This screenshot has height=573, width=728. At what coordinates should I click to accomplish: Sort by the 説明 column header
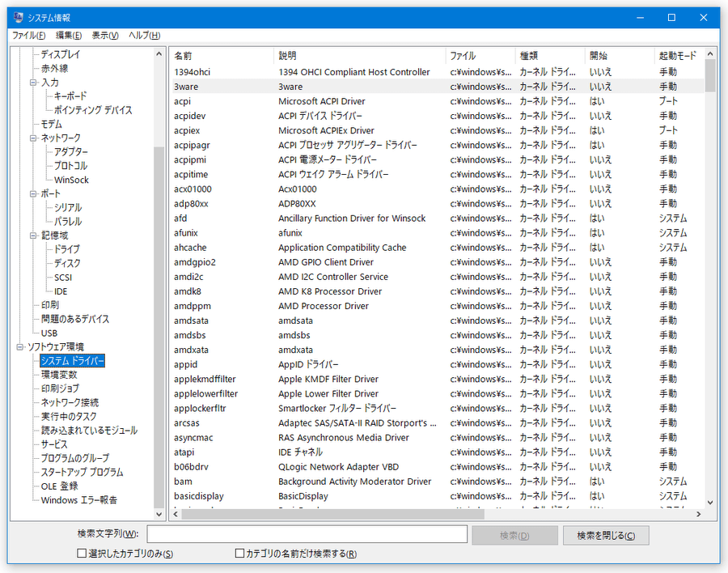(359, 56)
